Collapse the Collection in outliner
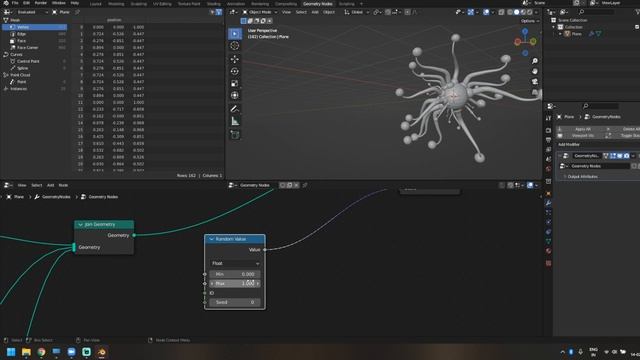The width and height of the screenshot is (640, 360). (554, 27)
